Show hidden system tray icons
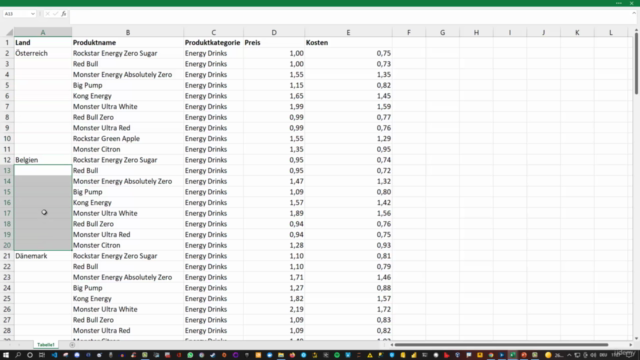 (x=569, y=355)
